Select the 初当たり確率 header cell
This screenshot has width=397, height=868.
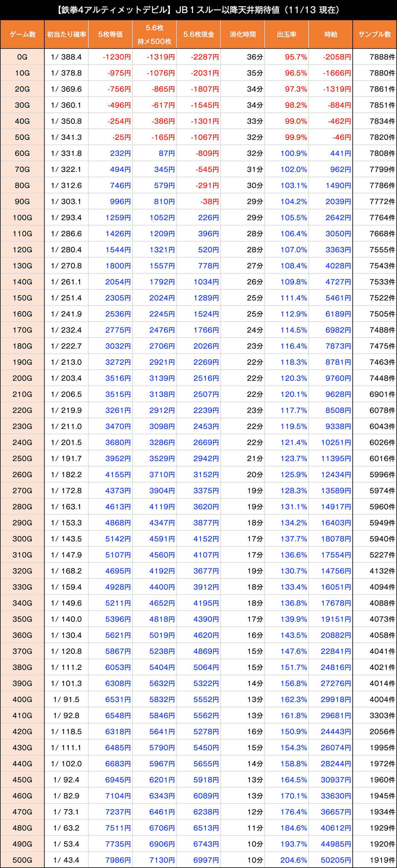(66, 34)
